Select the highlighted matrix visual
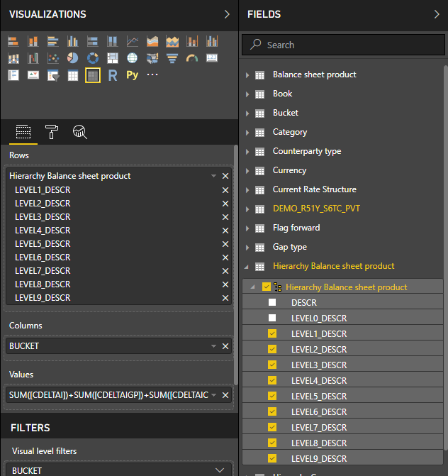 (93, 75)
